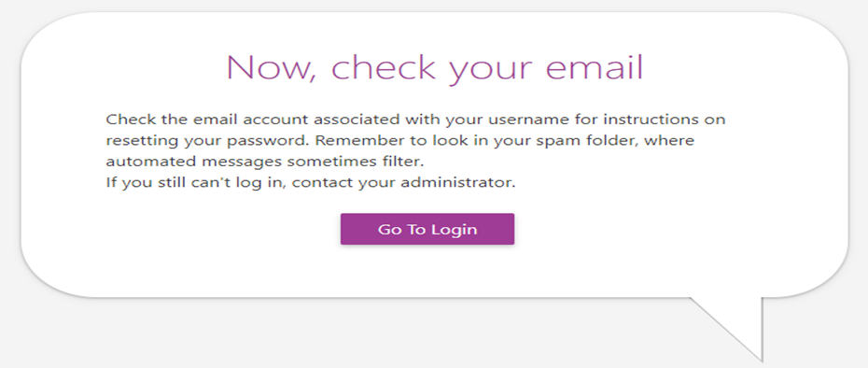
Task: Select the "Now, check your email" heading
Action: [435, 67]
